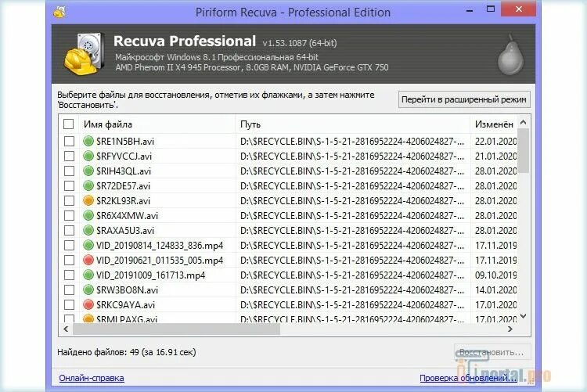Check the box for $RW3BO8N.avi
587x392 pixels.
pyautogui.click(x=69, y=290)
